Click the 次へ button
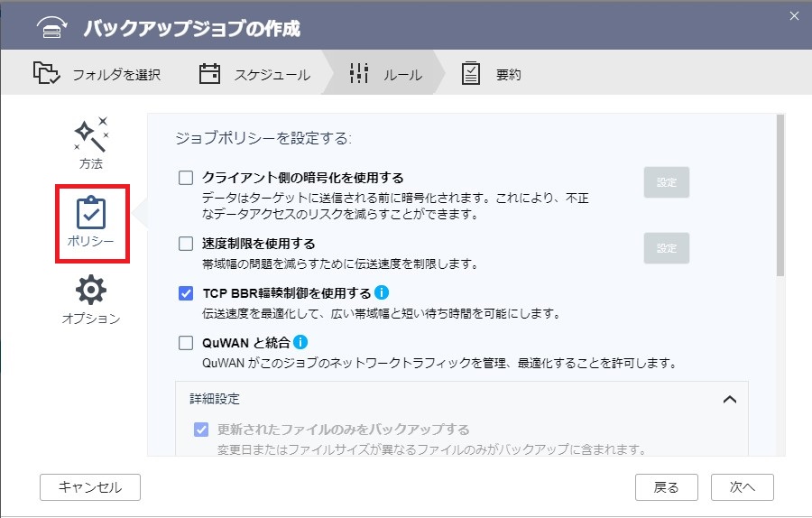Screen dimensions: 812x518 (743, 487)
